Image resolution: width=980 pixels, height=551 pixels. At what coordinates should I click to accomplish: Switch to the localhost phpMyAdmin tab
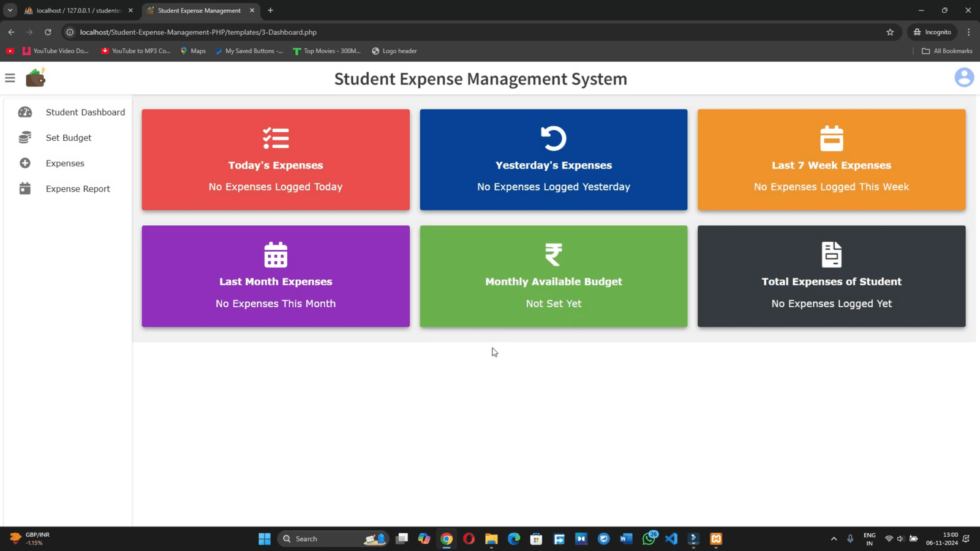[78, 10]
